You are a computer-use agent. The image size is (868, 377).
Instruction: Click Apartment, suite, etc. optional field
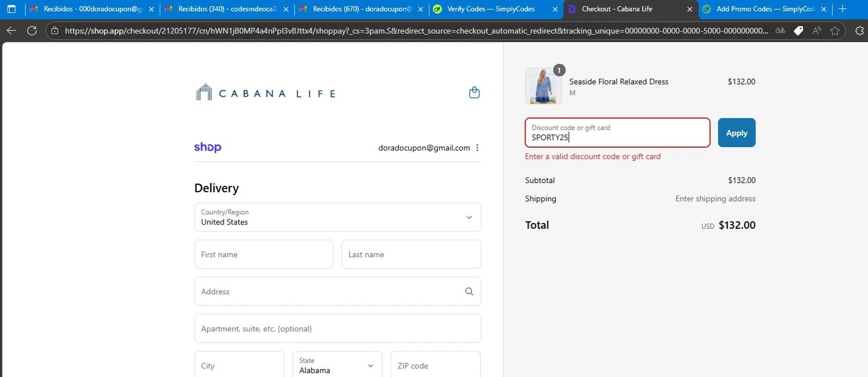(x=337, y=328)
